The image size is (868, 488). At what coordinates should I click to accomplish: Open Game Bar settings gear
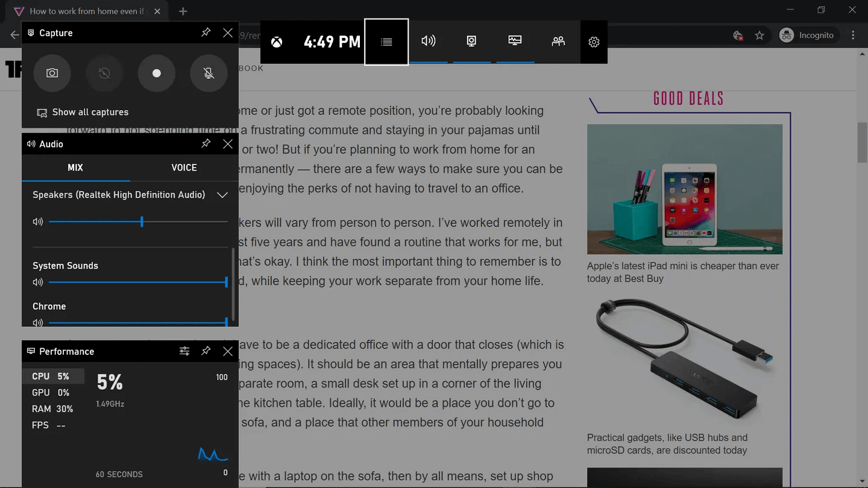(x=594, y=42)
